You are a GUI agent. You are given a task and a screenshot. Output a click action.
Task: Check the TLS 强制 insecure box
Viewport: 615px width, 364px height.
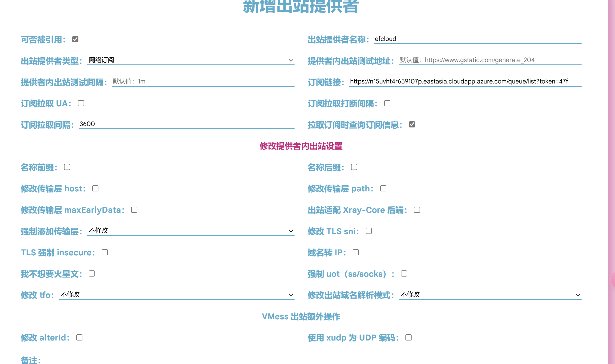point(105,252)
